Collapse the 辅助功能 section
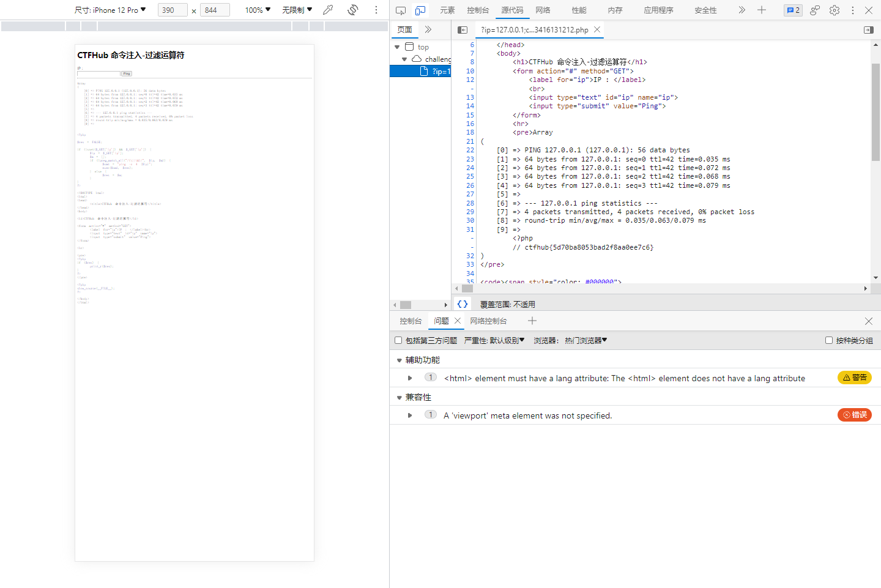This screenshot has height=588, width=881. [400, 360]
